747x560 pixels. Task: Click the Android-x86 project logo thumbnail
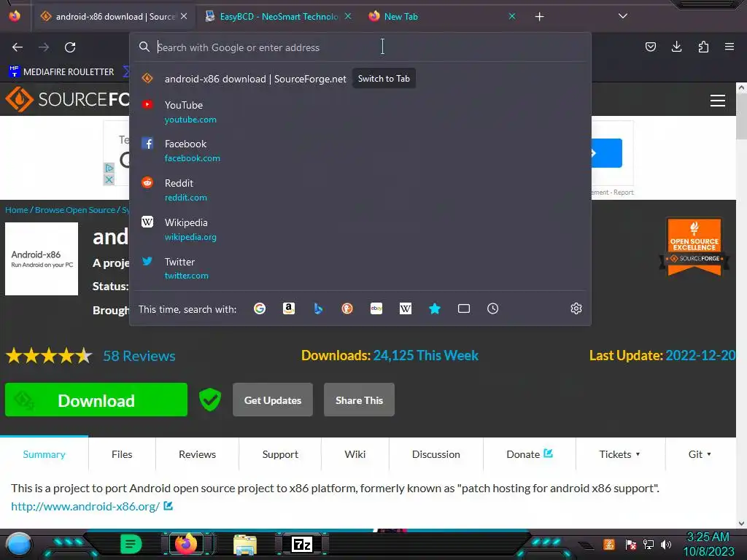pos(42,259)
